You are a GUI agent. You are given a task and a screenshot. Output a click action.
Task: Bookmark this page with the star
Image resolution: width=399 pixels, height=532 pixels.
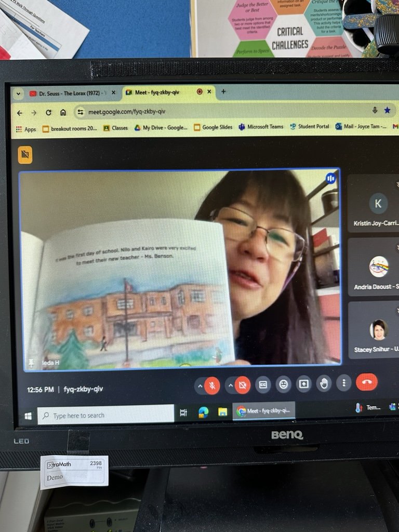click(x=387, y=110)
